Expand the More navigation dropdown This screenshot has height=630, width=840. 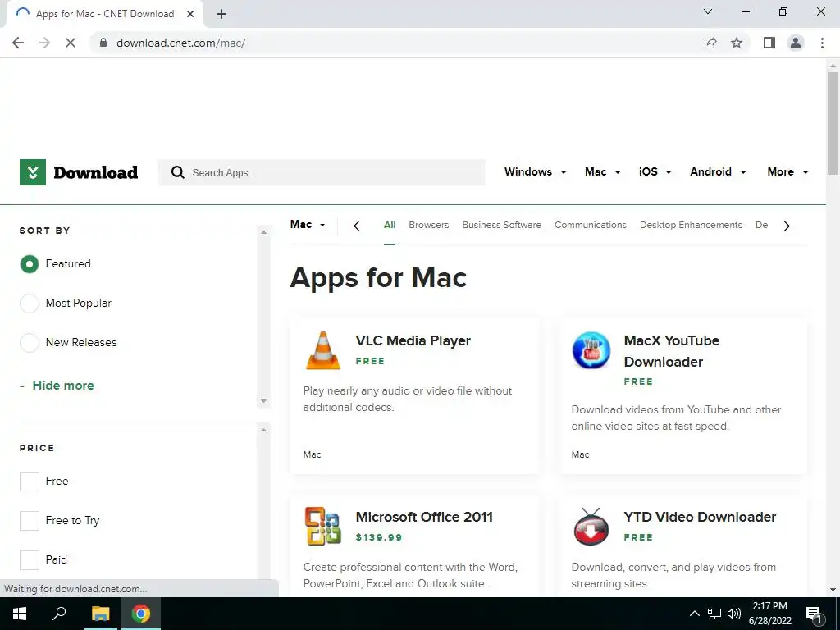point(787,172)
